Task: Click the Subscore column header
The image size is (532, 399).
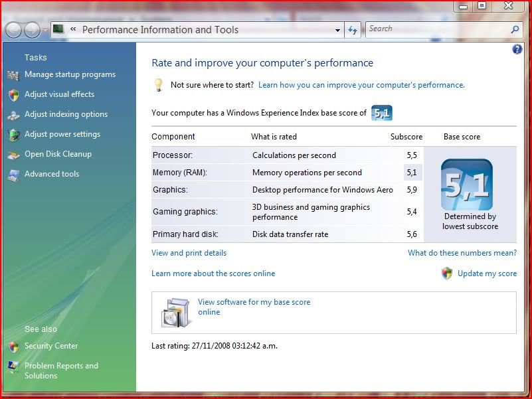Action: tap(406, 137)
